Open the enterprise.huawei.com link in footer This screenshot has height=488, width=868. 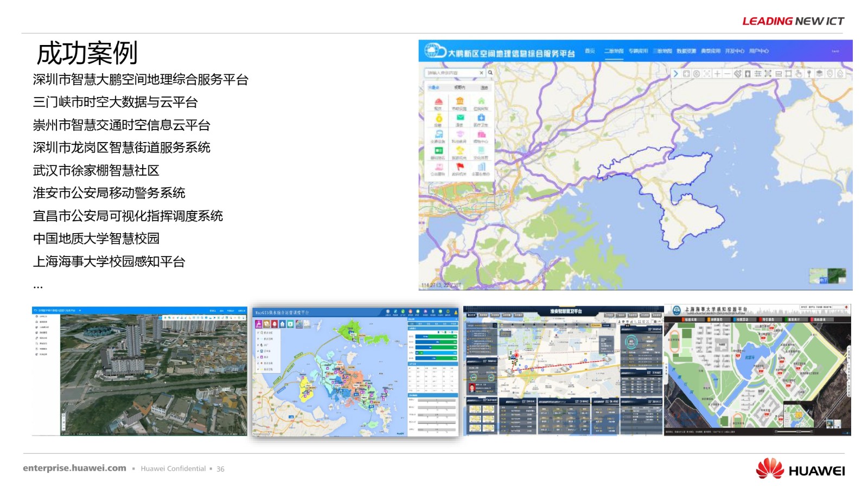[x=74, y=468]
